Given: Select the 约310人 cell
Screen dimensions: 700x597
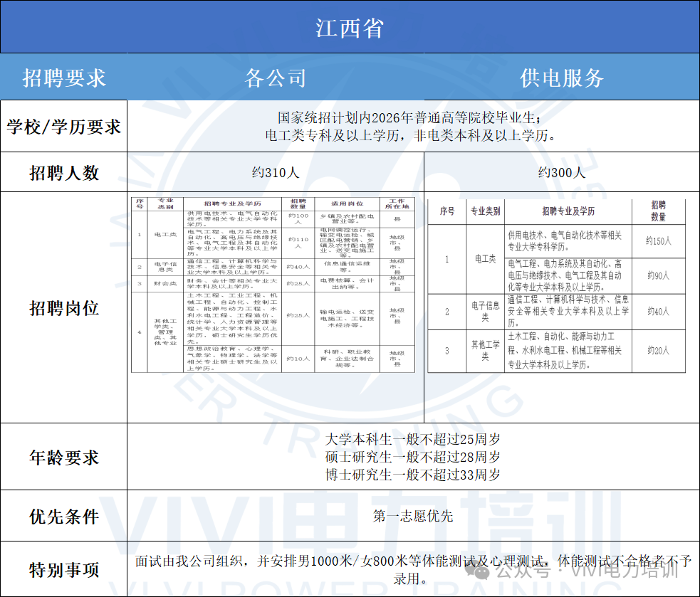Looking at the screenshot, I should point(275,173).
